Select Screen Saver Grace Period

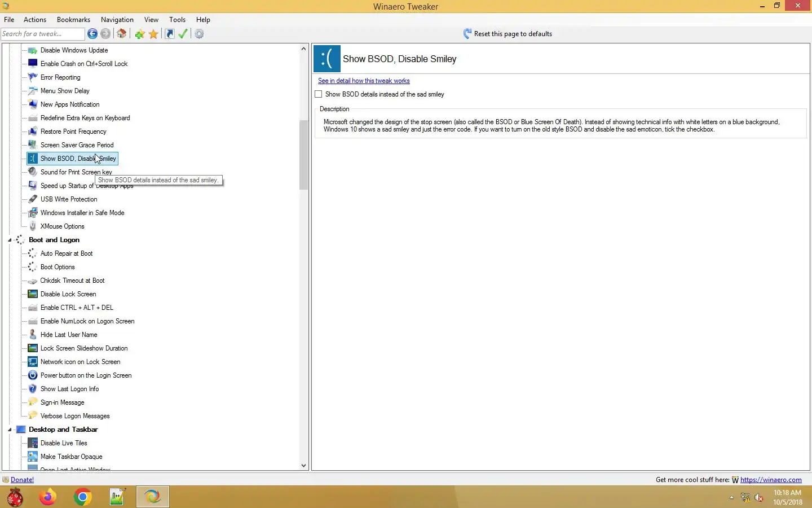tap(77, 145)
